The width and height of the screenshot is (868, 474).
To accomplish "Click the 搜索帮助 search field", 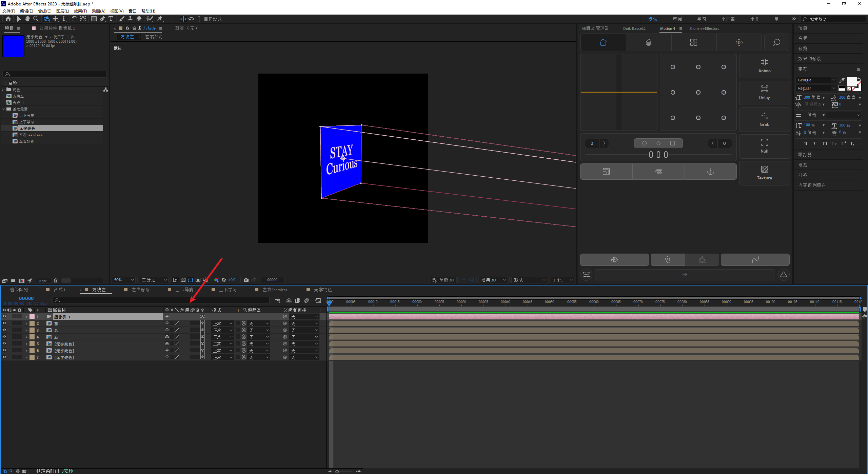I will point(834,19).
